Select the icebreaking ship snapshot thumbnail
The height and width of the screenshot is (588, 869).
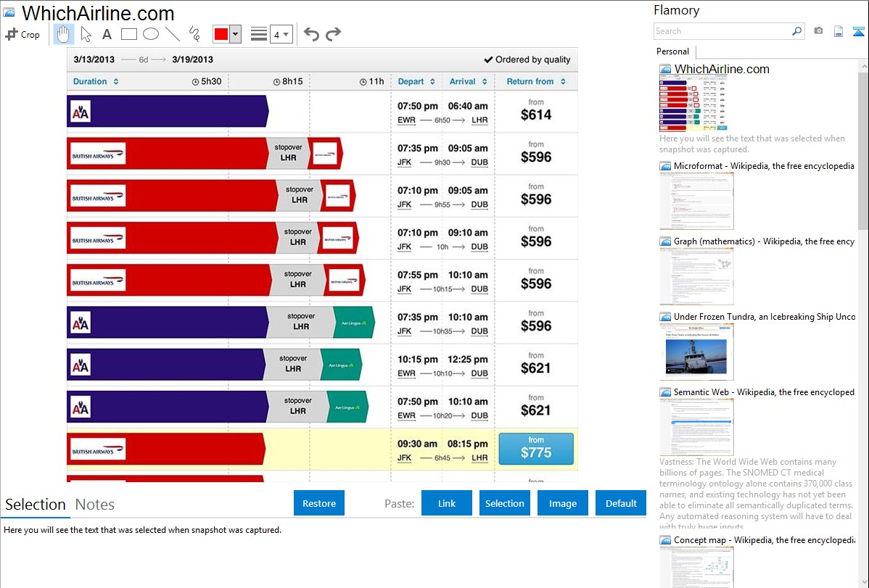coord(696,352)
